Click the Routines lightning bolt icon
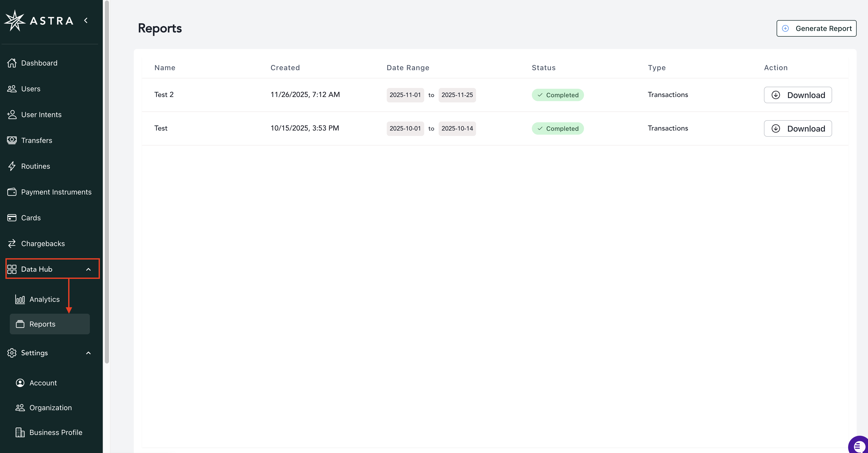The image size is (868, 453). click(12, 166)
